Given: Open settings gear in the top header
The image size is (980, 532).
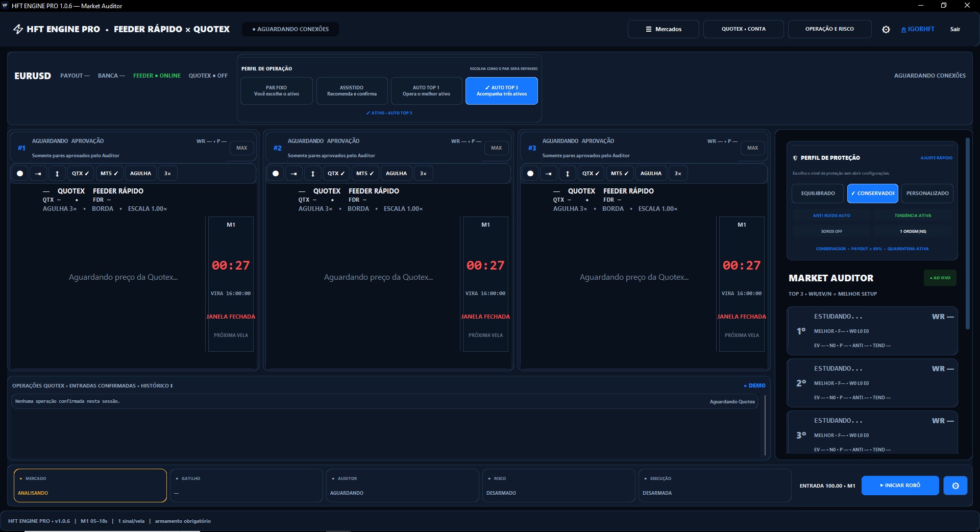Looking at the screenshot, I should [886, 30].
